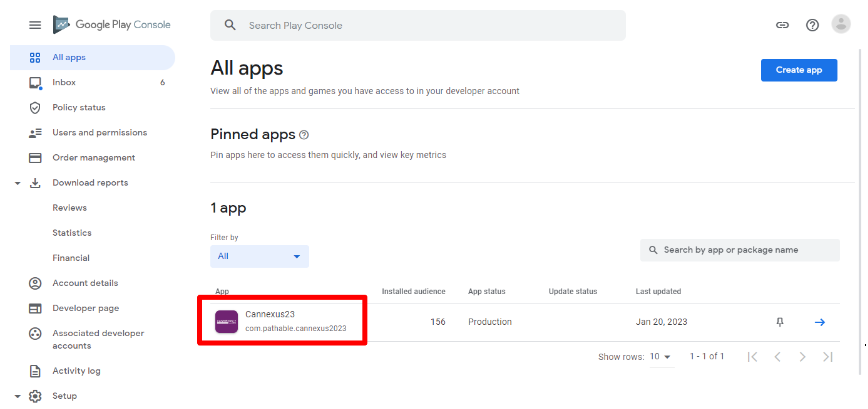Focus the Search Play Console field
This screenshot has width=868, height=409.
coord(418,25)
